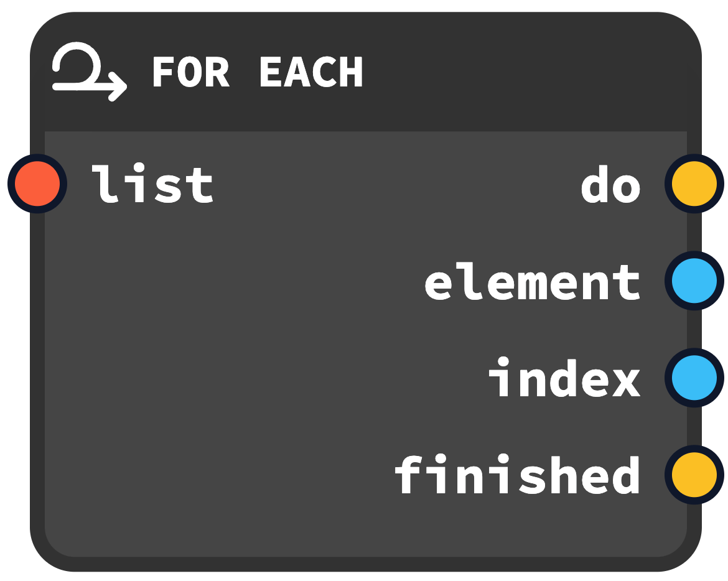Click the "element" output label

(532, 282)
